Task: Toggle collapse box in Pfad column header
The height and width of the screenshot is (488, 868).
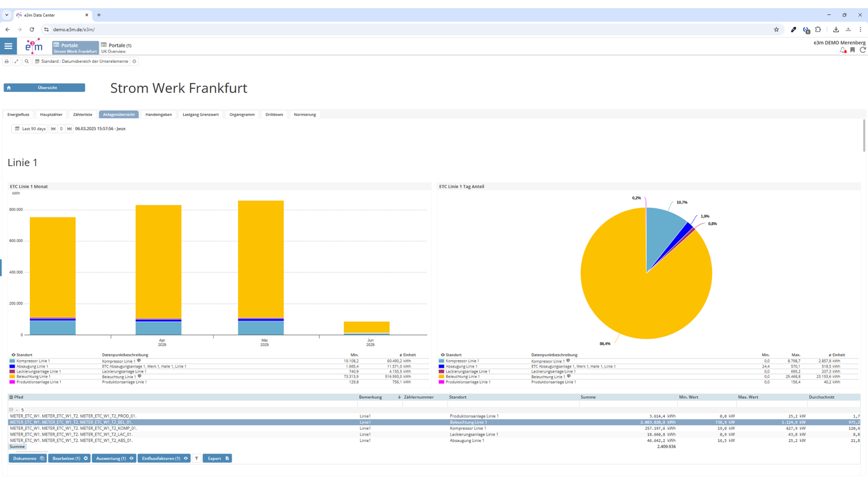Action: 11,397
